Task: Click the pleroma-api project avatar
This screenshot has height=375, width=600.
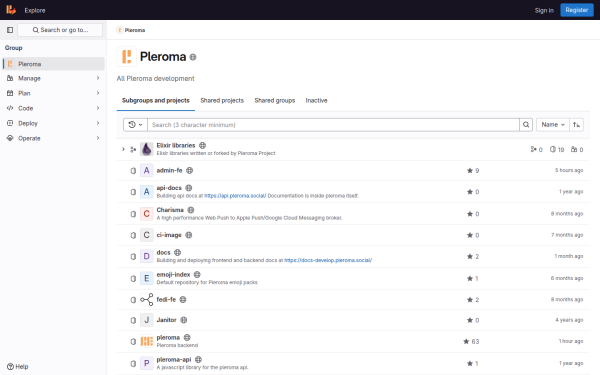Action: 147,363
